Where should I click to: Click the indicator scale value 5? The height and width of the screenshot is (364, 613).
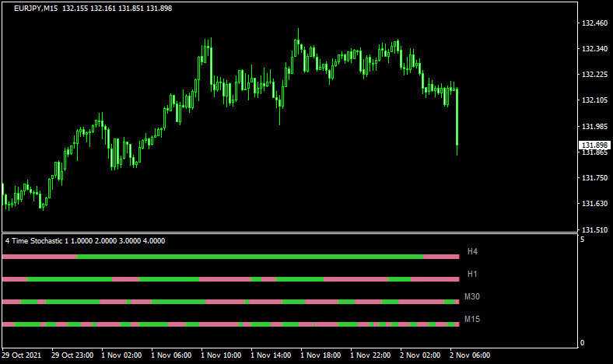[582, 240]
